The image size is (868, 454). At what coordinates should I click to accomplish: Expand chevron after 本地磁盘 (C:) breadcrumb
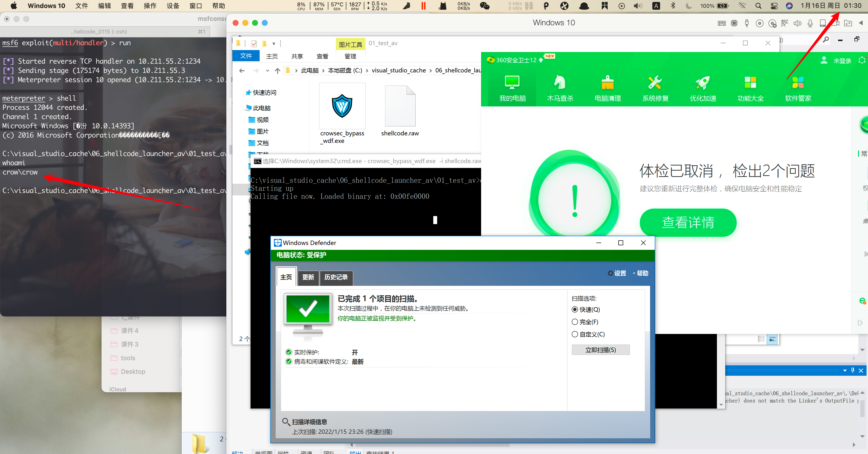[x=367, y=70]
